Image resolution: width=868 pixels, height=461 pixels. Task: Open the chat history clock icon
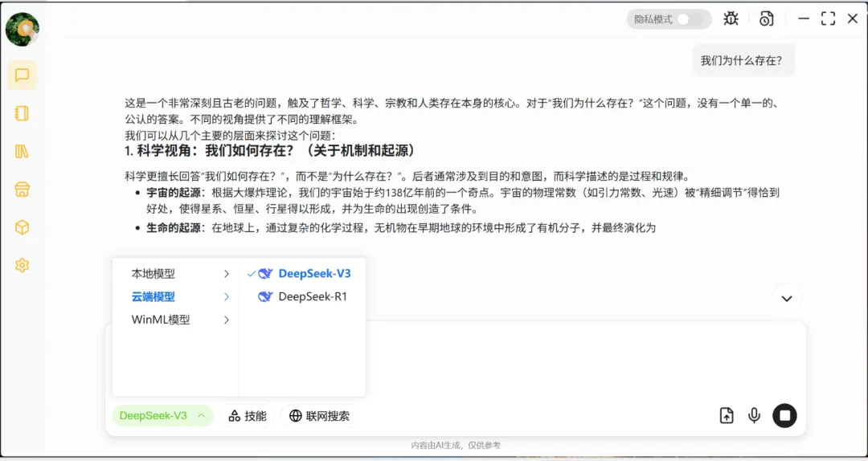click(x=767, y=18)
